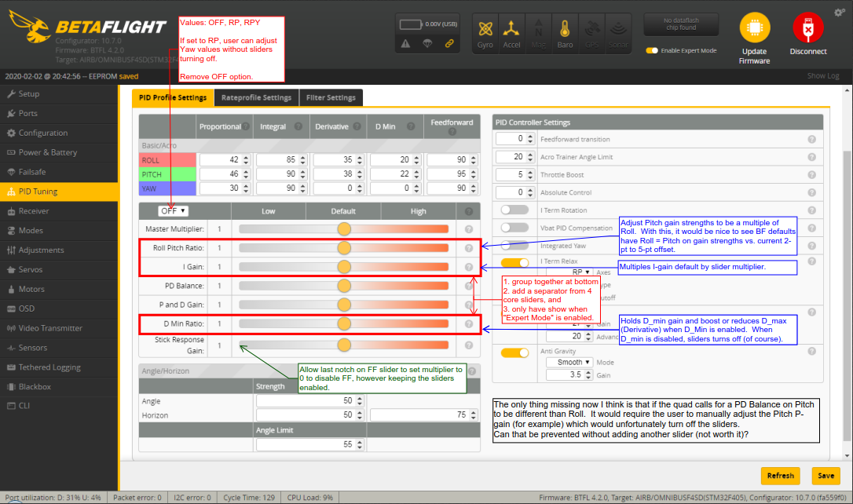Open the settings gear in top corner
The image size is (853, 504).
839,12
